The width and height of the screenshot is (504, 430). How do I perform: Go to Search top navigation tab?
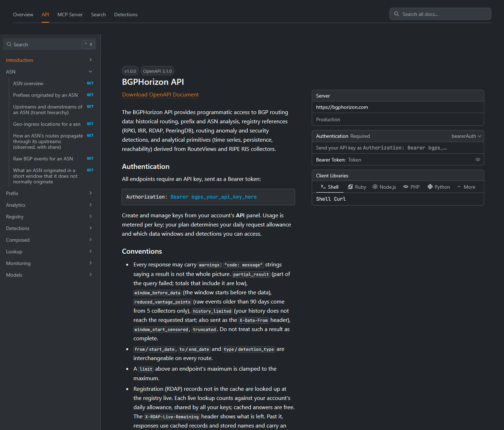pyautogui.click(x=98, y=14)
